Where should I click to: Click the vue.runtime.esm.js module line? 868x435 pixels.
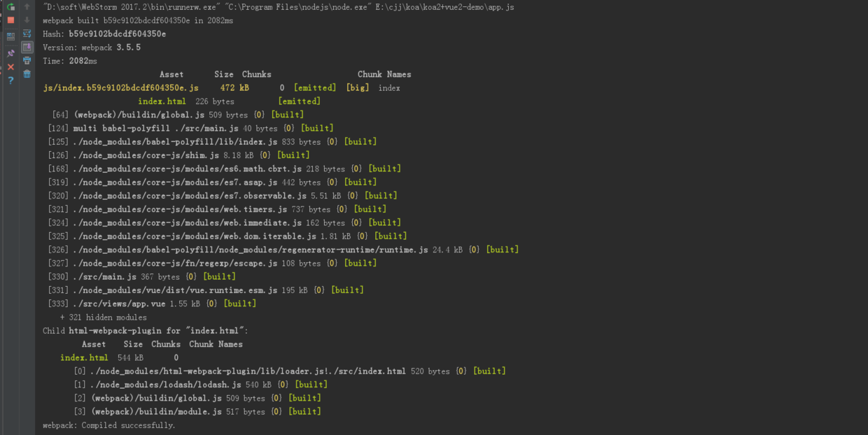175,290
